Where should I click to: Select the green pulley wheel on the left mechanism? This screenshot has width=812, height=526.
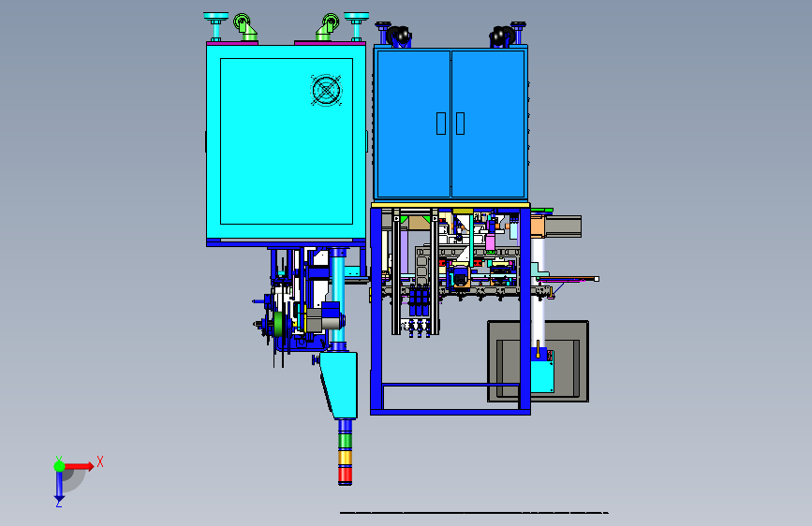pyautogui.click(x=278, y=325)
